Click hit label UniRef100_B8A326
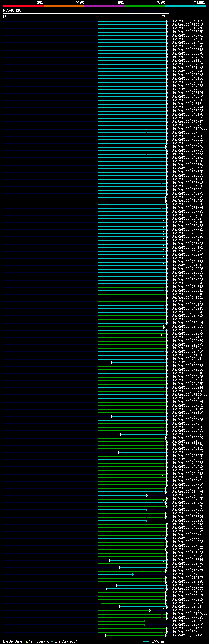 (187, 236)
